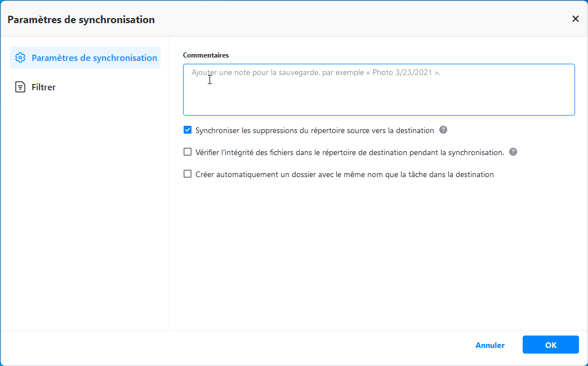Confirm settings with the OK button
This screenshot has width=588, height=366.
[x=550, y=345]
